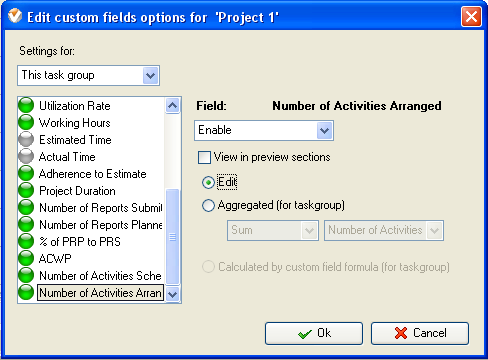Select Number of Activities Scheduled list item
The width and height of the screenshot is (488, 360).
tap(100, 276)
